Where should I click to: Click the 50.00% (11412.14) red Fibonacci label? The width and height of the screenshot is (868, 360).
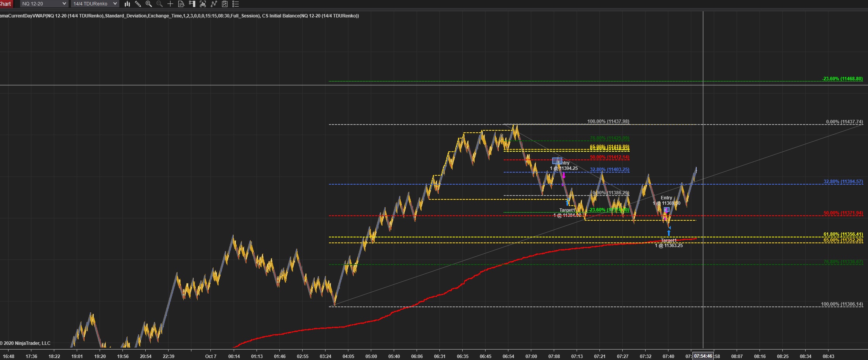(610, 157)
